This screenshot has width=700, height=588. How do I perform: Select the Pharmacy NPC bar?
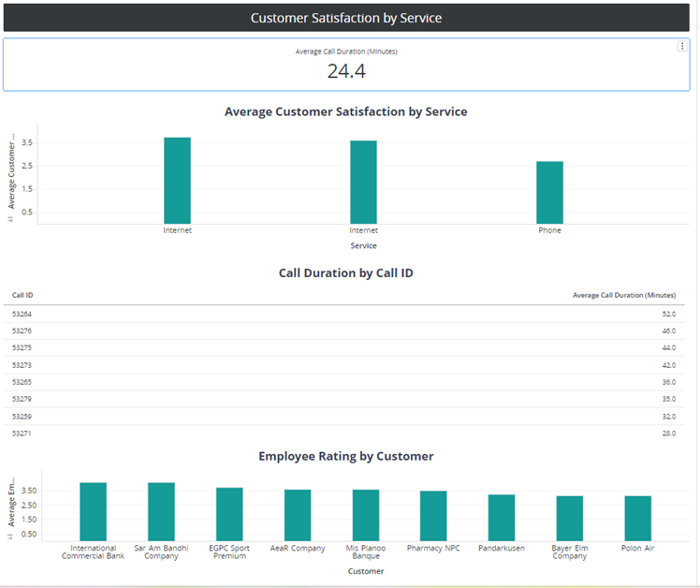tap(433, 516)
